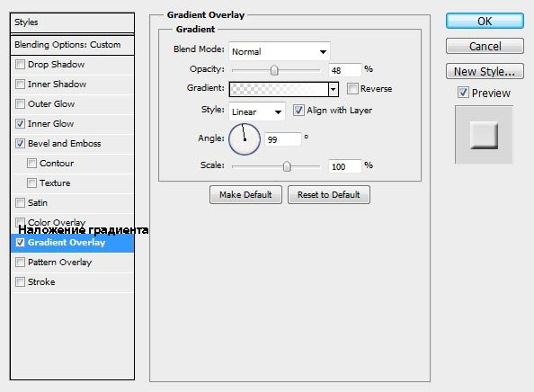Enable the Texture checkbox

pos(31,183)
